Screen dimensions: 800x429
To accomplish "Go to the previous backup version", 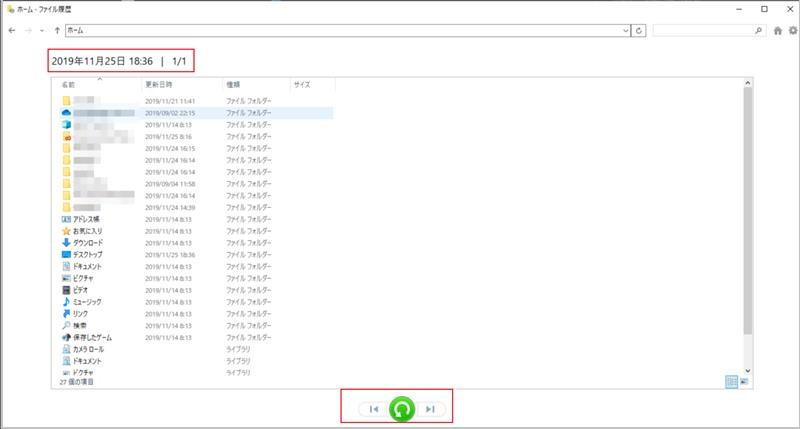I will coord(373,409).
